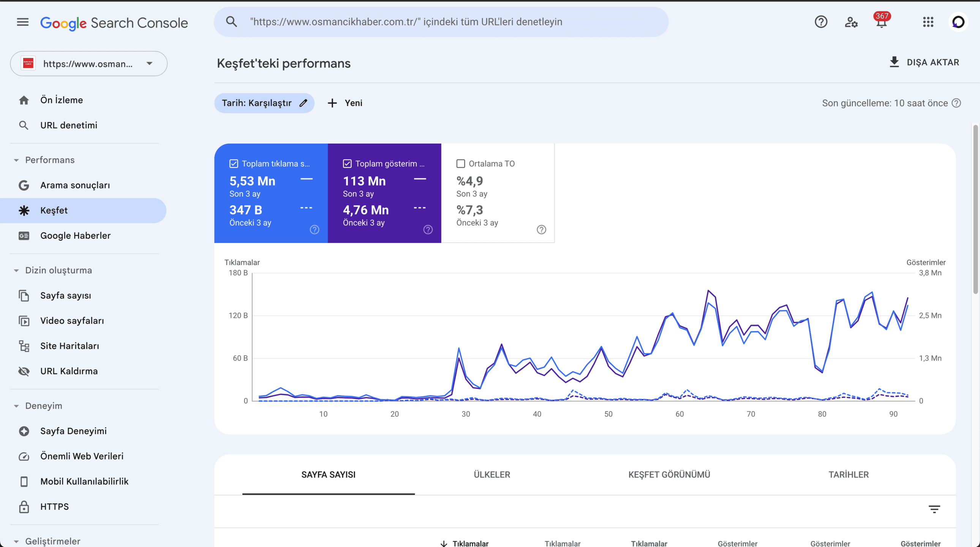
Task: Uncheck Toplam gösterim metric card
Action: coord(347,164)
